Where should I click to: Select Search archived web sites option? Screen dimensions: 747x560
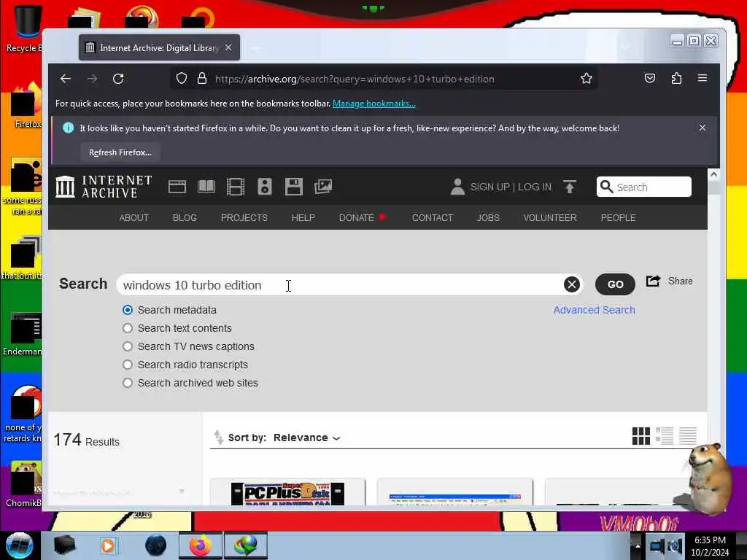pyautogui.click(x=127, y=383)
